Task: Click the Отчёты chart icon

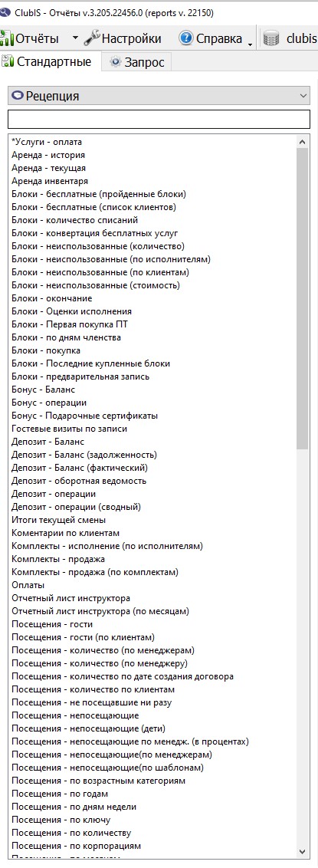Action: pos(7,38)
